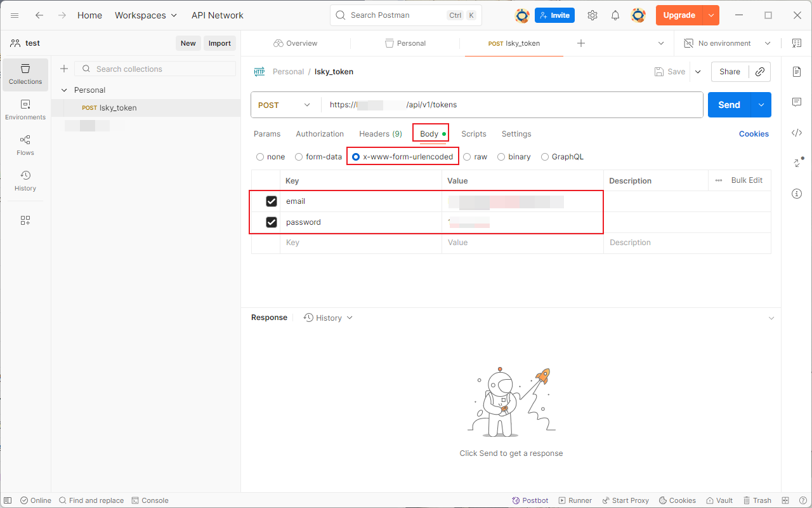Open the Flows sidebar panel
This screenshot has width=812, height=508.
(x=25, y=145)
